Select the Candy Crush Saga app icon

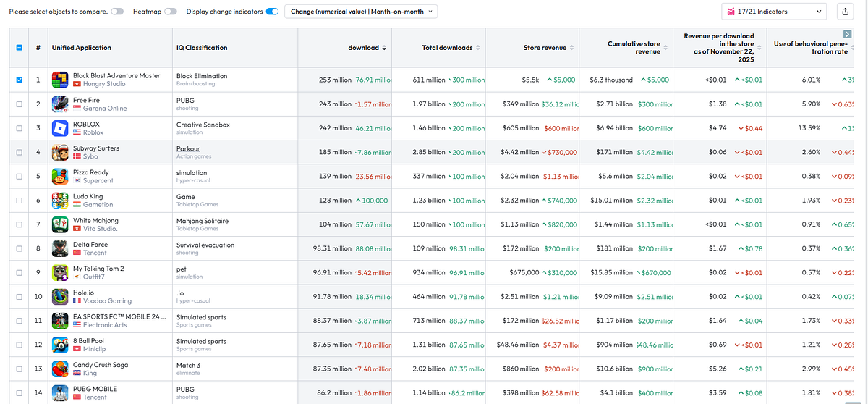click(61, 369)
